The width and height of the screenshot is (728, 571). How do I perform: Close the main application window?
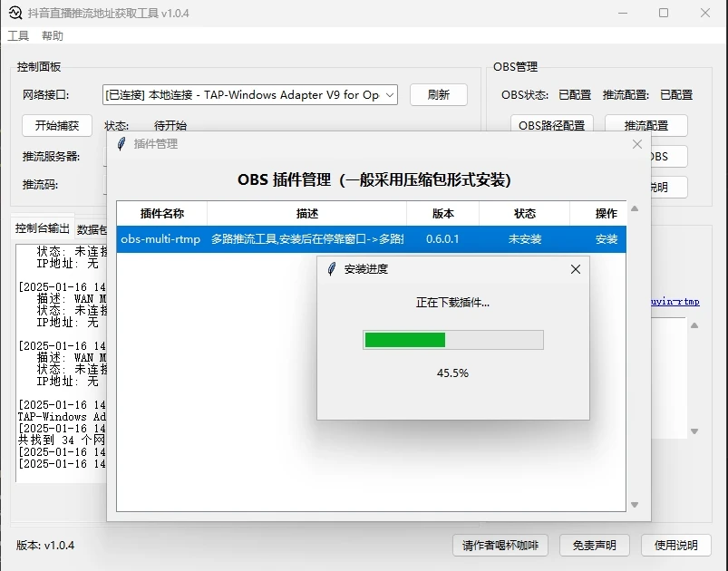[x=705, y=13]
